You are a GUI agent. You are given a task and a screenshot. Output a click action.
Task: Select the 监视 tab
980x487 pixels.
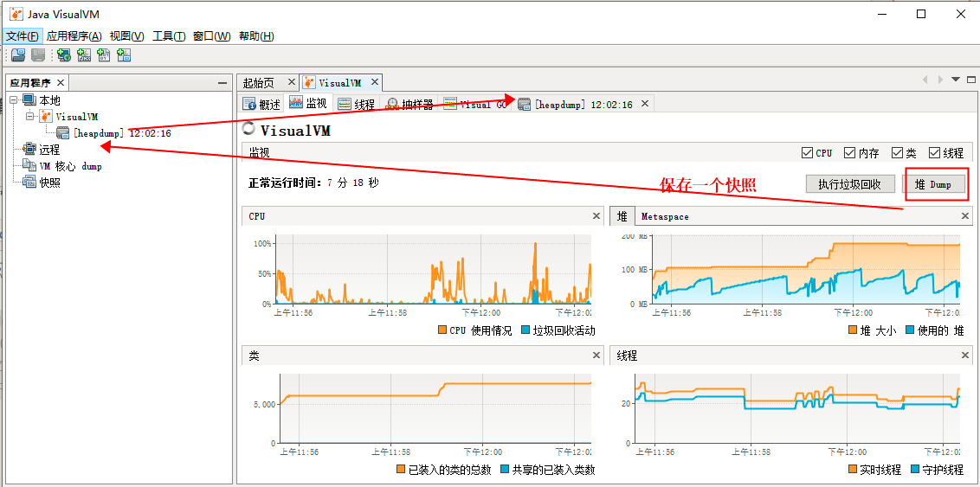pos(309,104)
